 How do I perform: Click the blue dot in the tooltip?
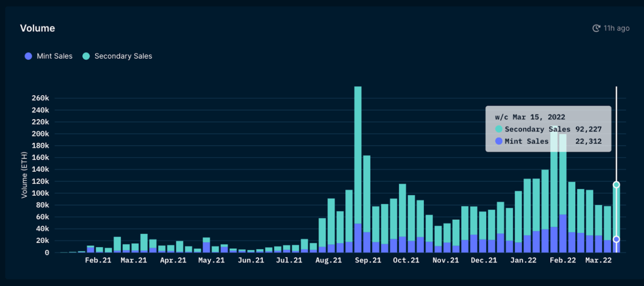click(x=499, y=141)
